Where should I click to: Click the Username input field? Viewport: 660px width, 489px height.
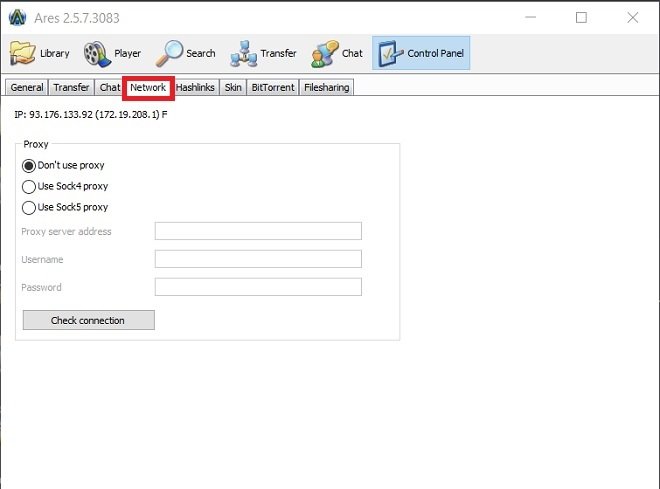tap(258, 259)
